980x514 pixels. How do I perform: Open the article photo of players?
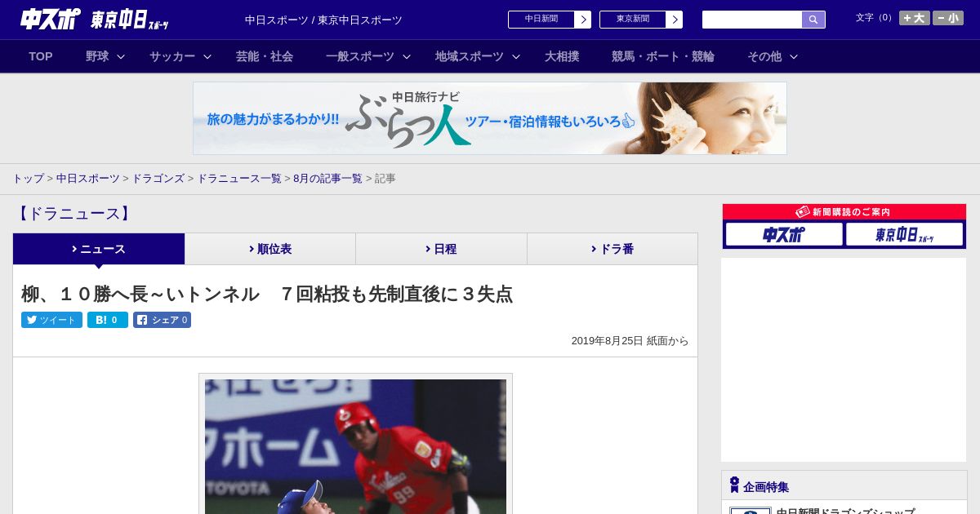(x=355, y=446)
